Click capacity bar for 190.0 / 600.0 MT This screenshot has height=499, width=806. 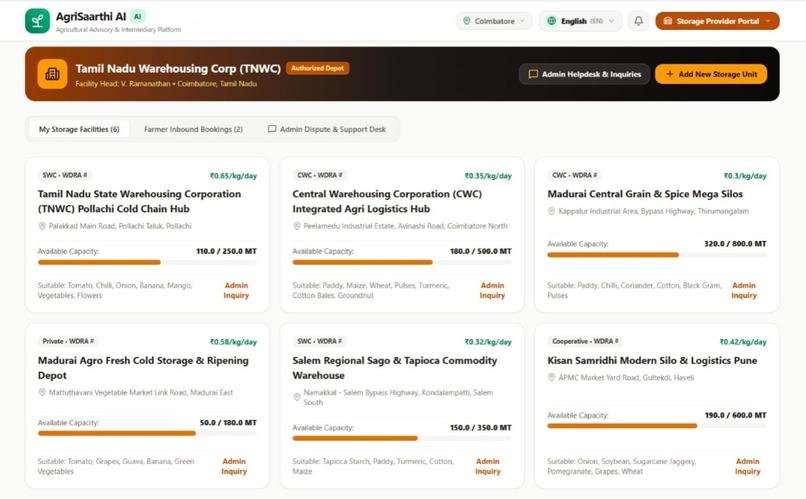657,426
